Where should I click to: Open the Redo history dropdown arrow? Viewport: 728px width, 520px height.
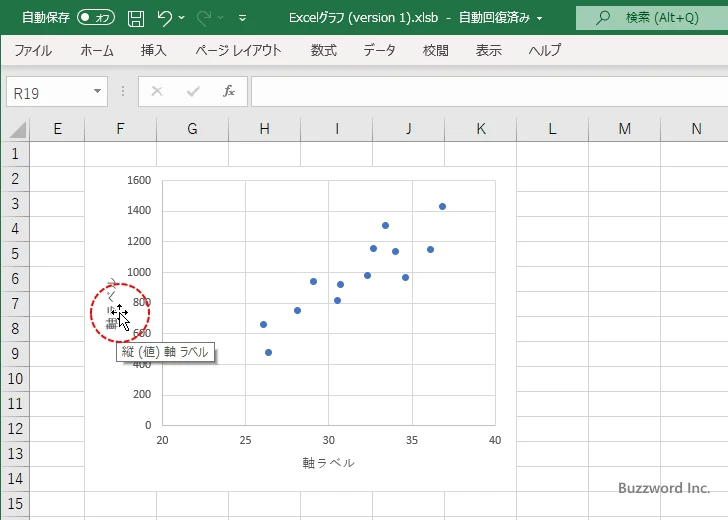221,18
